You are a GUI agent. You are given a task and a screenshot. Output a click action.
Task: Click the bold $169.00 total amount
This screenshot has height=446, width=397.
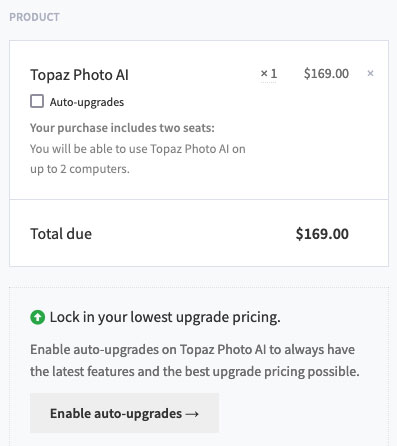[x=322, y=234]
